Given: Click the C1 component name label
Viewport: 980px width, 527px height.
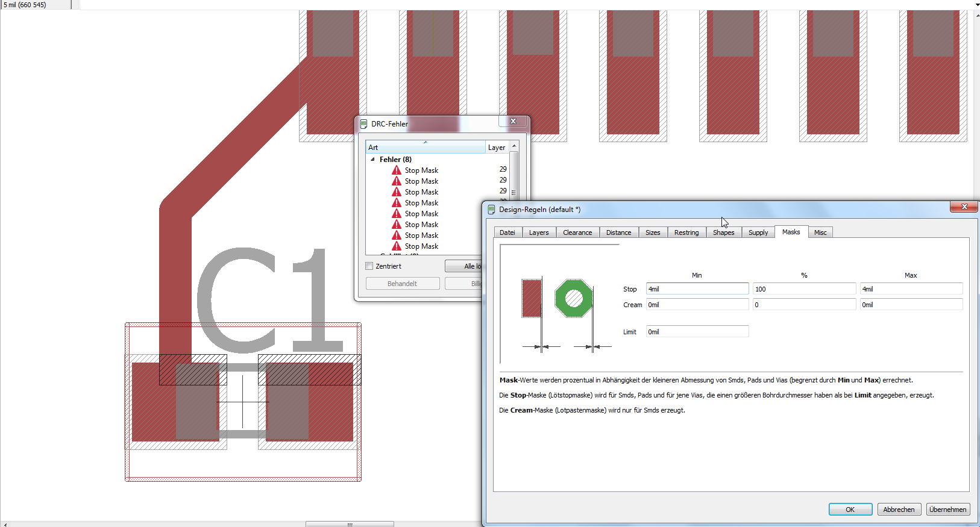Looking at the screenshot, I should (x=269, y=301).
